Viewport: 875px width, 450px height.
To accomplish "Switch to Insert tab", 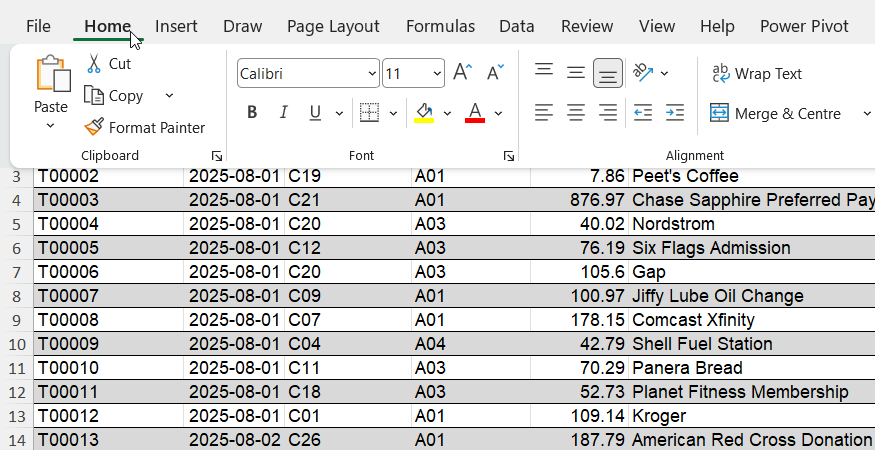I will pyautogui.click(x=176, y=26).
